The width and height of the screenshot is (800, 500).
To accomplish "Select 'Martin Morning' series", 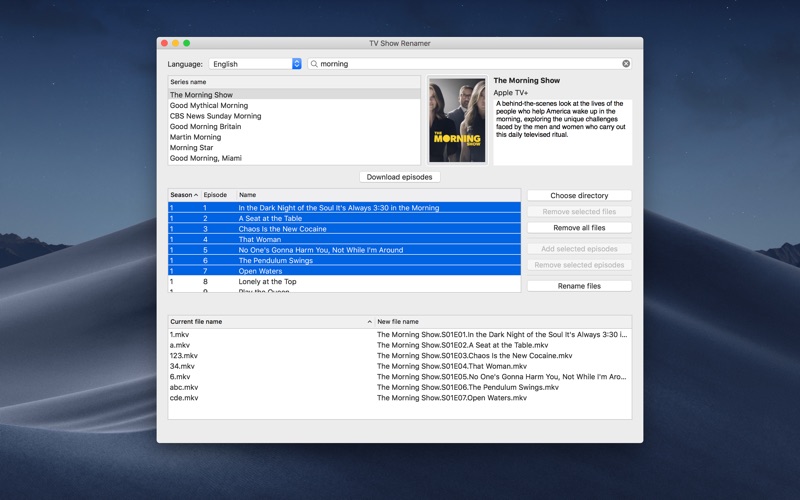I will [x=294, y=137].
